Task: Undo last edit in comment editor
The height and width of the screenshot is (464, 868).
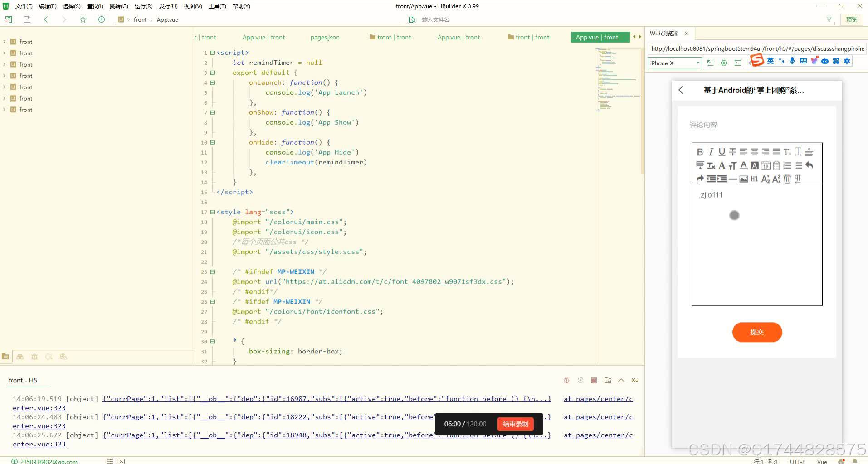Action: (x=809, y=166)
